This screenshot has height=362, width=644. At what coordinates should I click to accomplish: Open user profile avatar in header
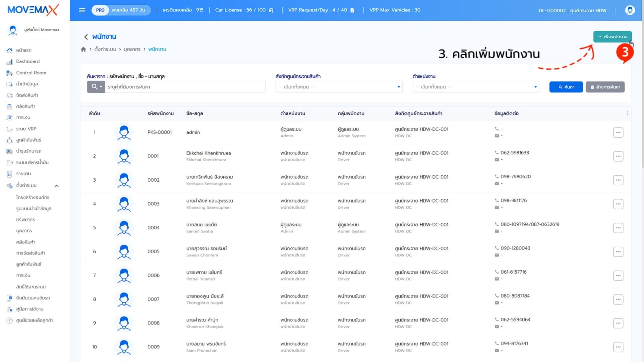click(x=630, y=10)
